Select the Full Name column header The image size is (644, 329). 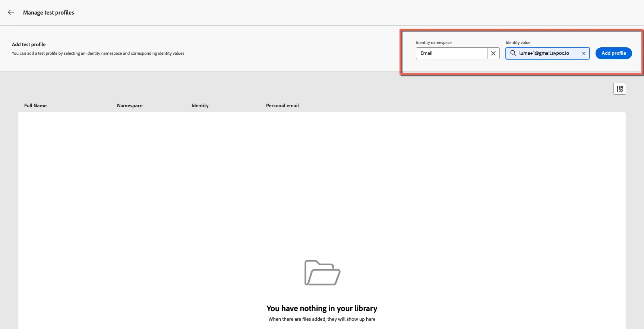pos(35,106)
